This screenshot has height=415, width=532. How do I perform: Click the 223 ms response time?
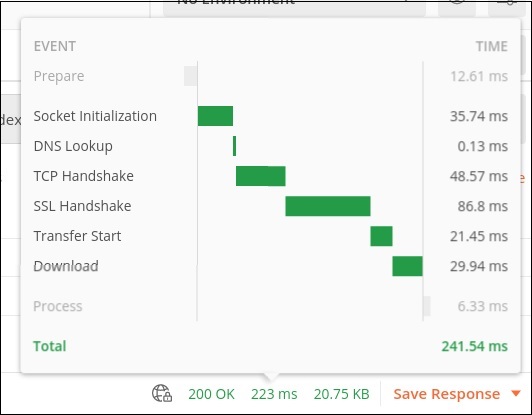click(x=274, y=394)
